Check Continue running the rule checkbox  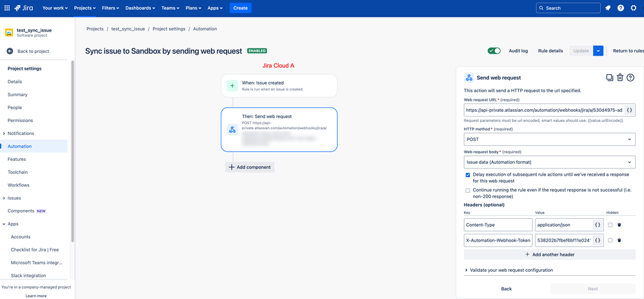point(468,191)
